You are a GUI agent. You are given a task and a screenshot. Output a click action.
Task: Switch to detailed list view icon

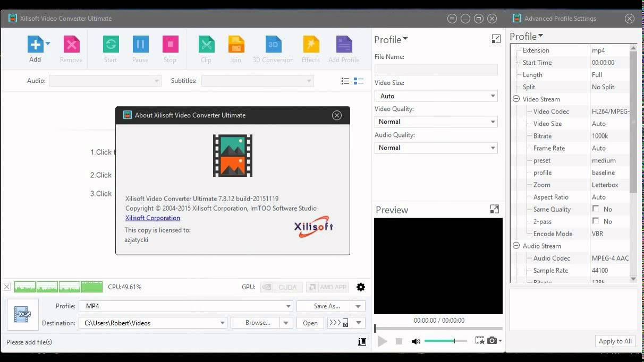(x=359, y=81)
